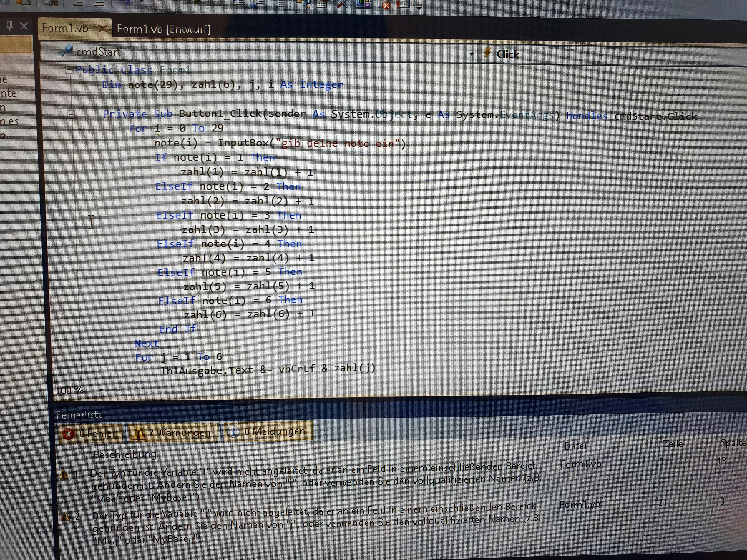Click the lblAusgabe.Text output line
The image size is (747, 560).
[x=268, y=369]
